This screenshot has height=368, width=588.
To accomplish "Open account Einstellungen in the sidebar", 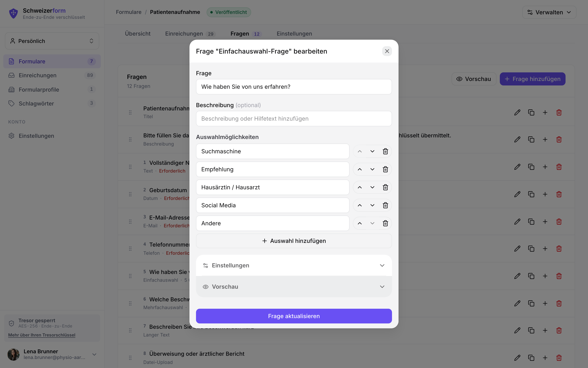I will tap(52, 136).
